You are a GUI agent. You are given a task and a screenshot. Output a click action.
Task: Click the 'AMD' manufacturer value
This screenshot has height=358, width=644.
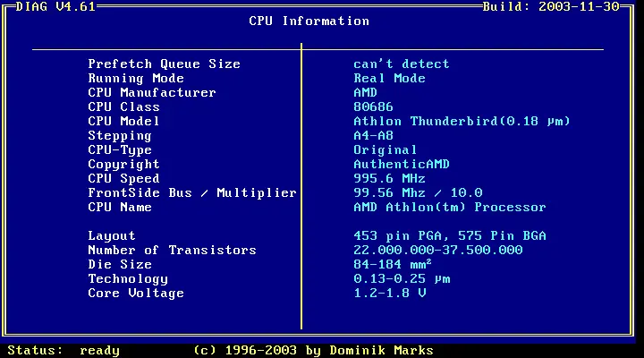coord(365,92)
